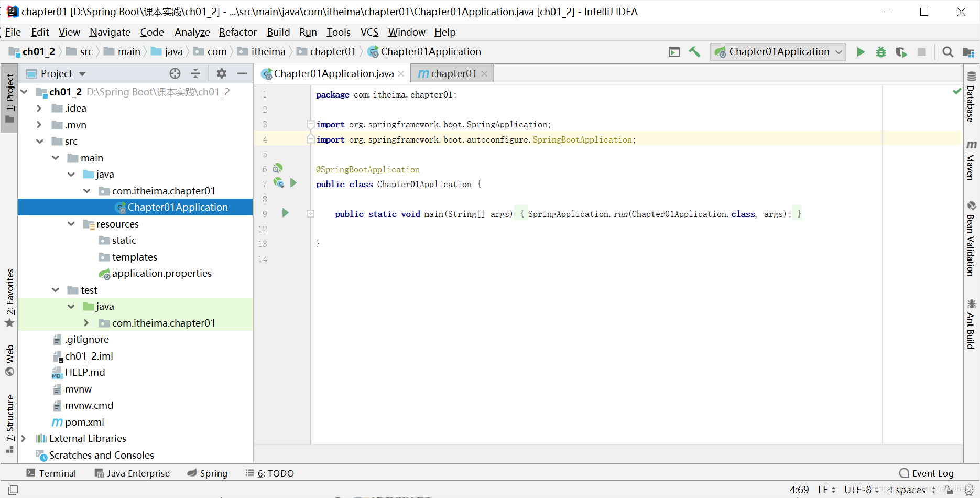Viewport: 980px width, 498px height.
Task: Click the itheima breadcrumb in the navigation bar
Action: (x=262, y=52)
